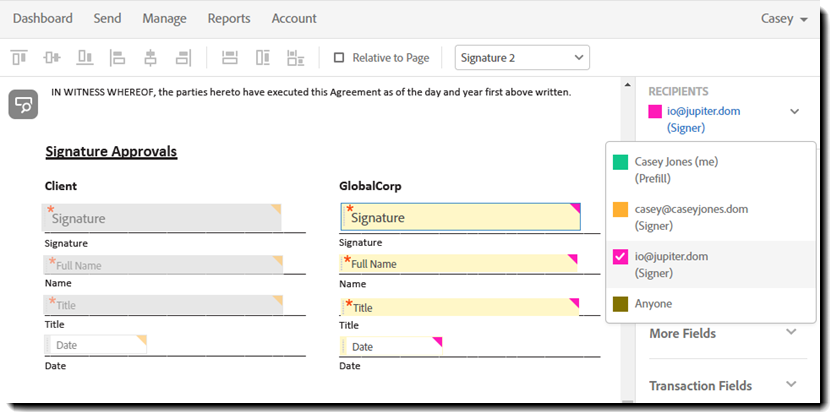Click the align left edges icon
This screenshot has width=830, height=412.
point(117,58)
